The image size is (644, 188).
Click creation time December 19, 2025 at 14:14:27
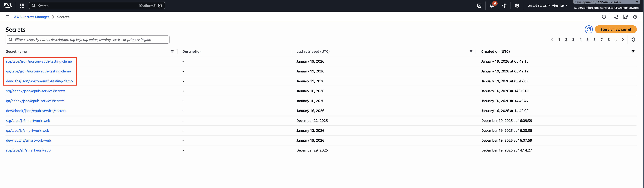pyautogui.click(x=507, y=150)
